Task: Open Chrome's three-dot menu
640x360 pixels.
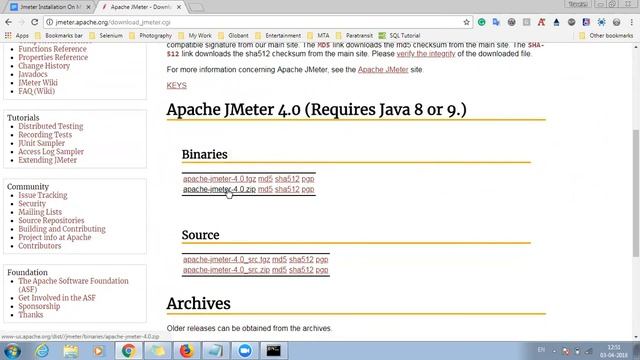Action: [631, 22]
